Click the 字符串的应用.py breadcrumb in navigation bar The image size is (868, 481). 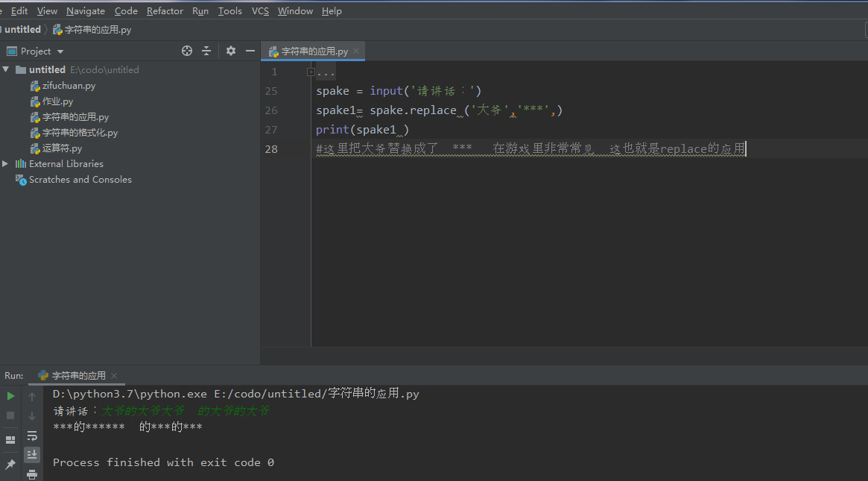tap(92, 30)
